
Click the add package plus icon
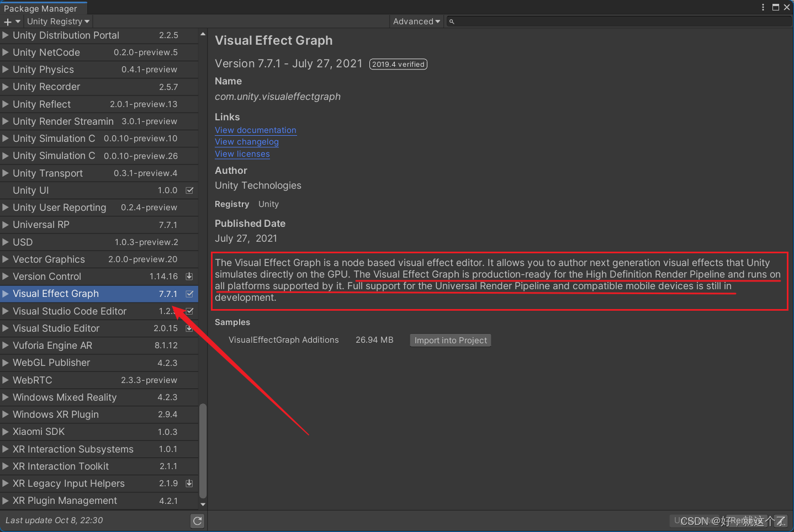tap(8, 22)
